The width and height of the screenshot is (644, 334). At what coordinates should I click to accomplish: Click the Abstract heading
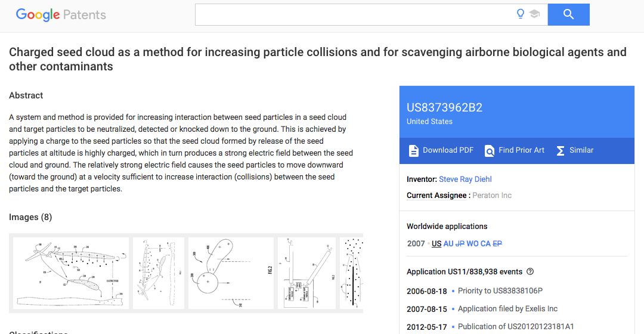(26, 95)
